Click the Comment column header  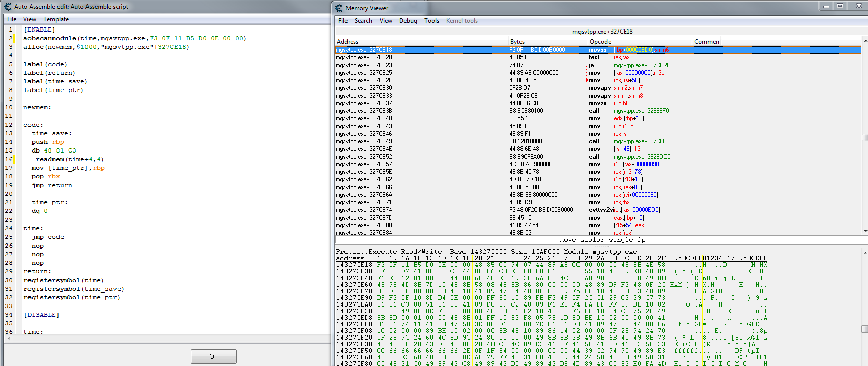[707, 42]
